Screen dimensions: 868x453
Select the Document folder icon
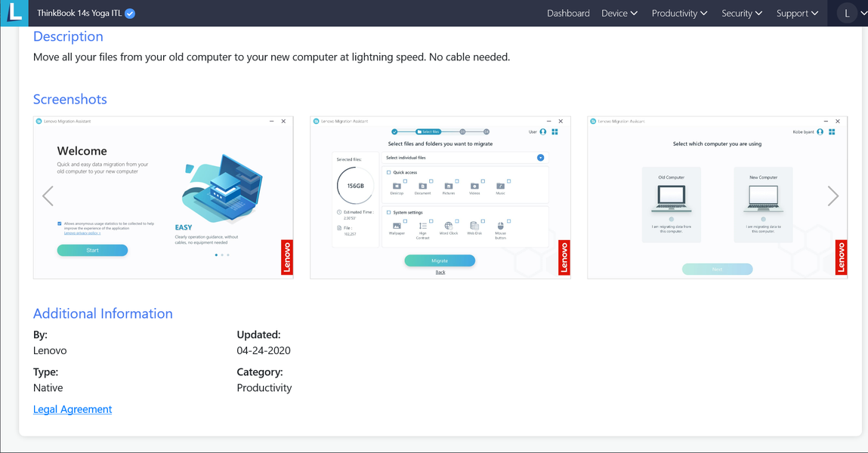[423, 186]
